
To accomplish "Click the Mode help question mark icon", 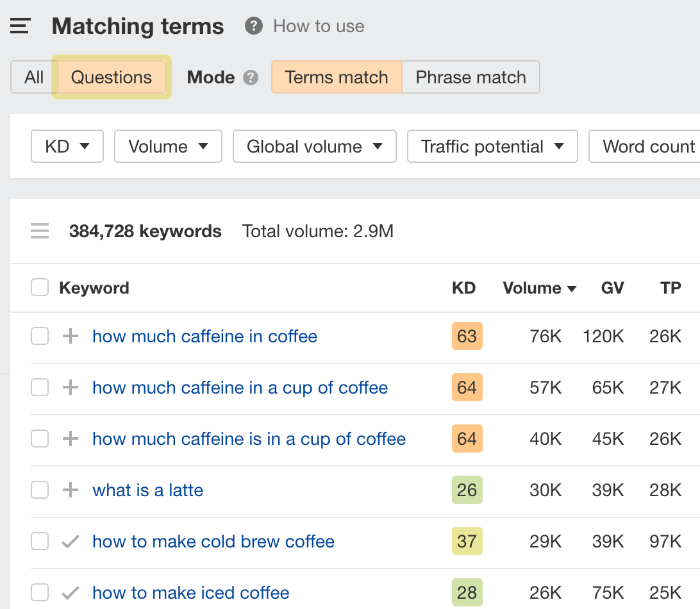I will [251, 78].
